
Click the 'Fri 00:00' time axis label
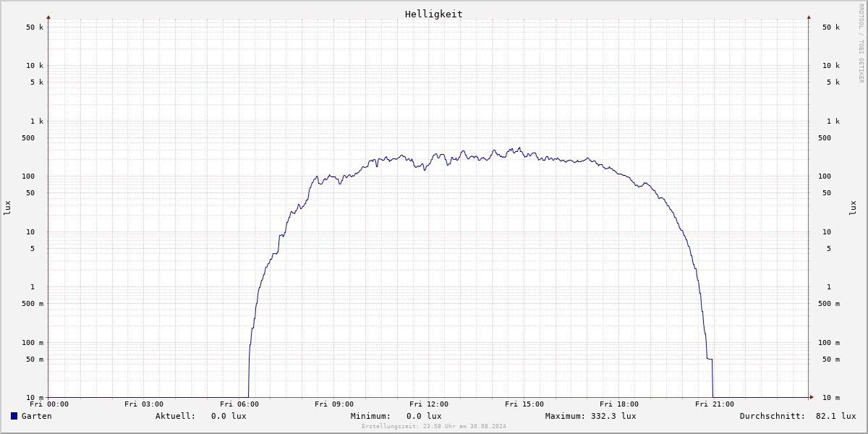click(x=49, y=404)
